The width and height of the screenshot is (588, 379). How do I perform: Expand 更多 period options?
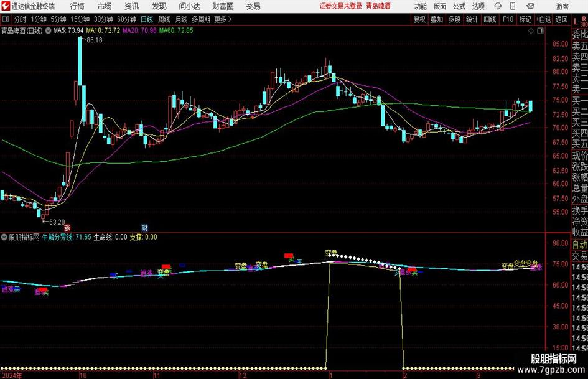(223, 19)
